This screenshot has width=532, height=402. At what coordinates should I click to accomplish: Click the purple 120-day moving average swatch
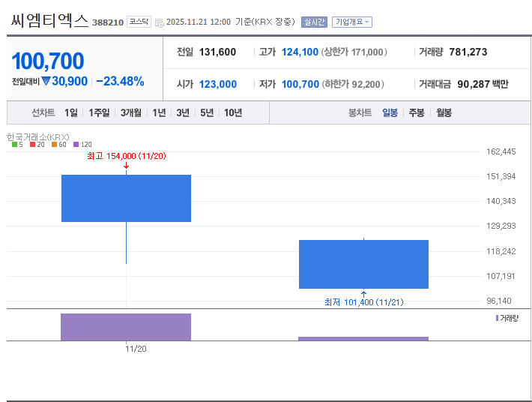(76, 145)
